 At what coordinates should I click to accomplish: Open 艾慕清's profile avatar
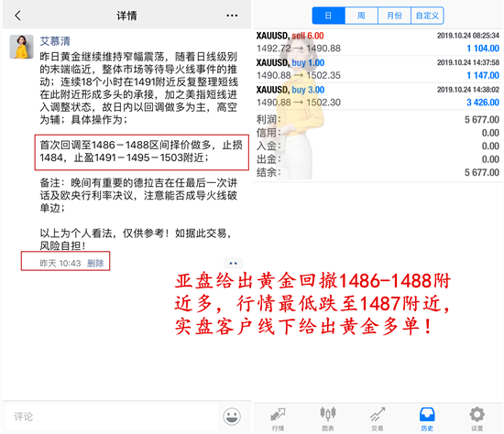[22, 47]
